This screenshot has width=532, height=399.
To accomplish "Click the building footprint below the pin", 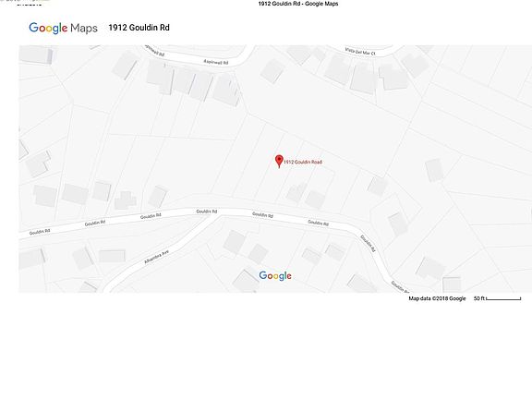I will pos(296,192).
